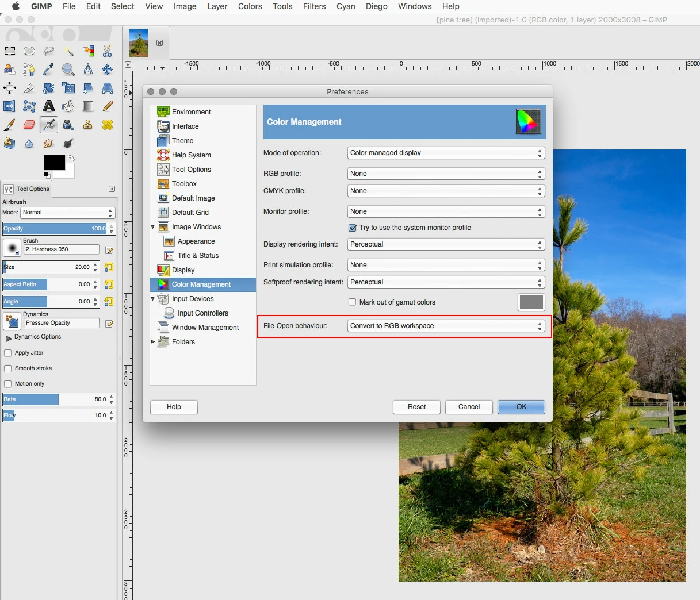Select the Ellipse Select tool
This screenshot has width=700, height=600.
(29, 51)
